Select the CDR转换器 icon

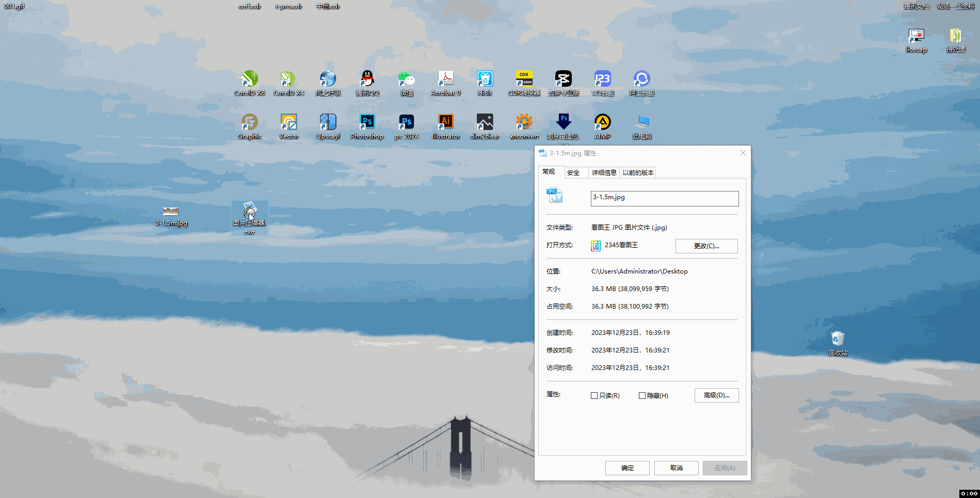(524, 83)
